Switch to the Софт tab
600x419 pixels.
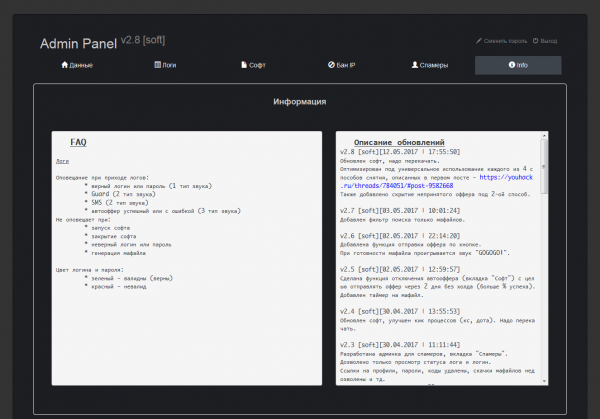[256, 65]
